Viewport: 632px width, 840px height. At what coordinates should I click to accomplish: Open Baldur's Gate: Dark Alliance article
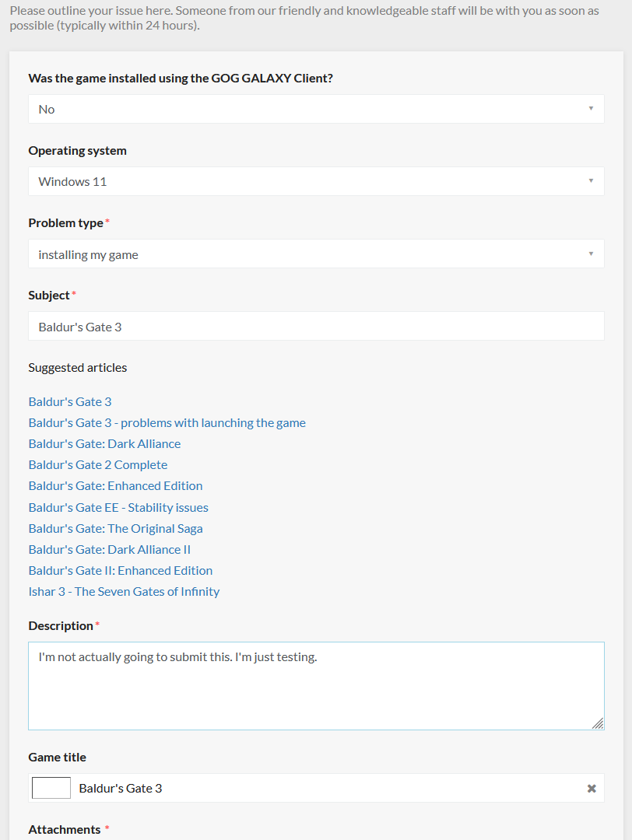[104, 443]
